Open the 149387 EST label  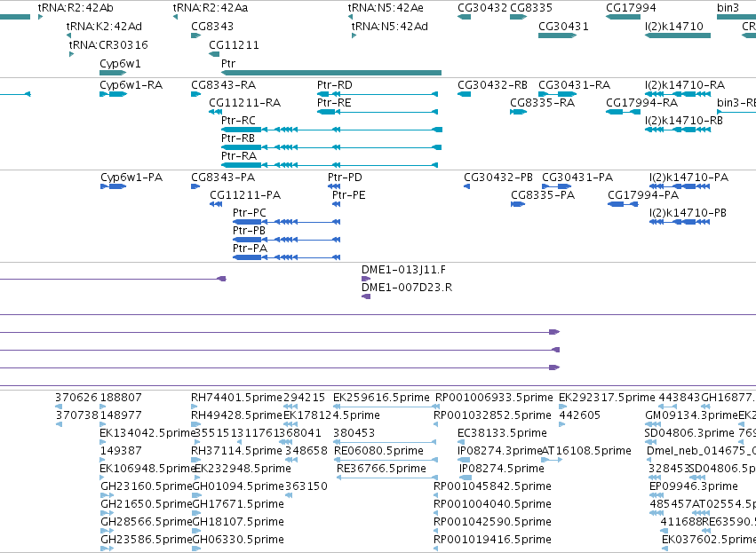pos(121,451)
